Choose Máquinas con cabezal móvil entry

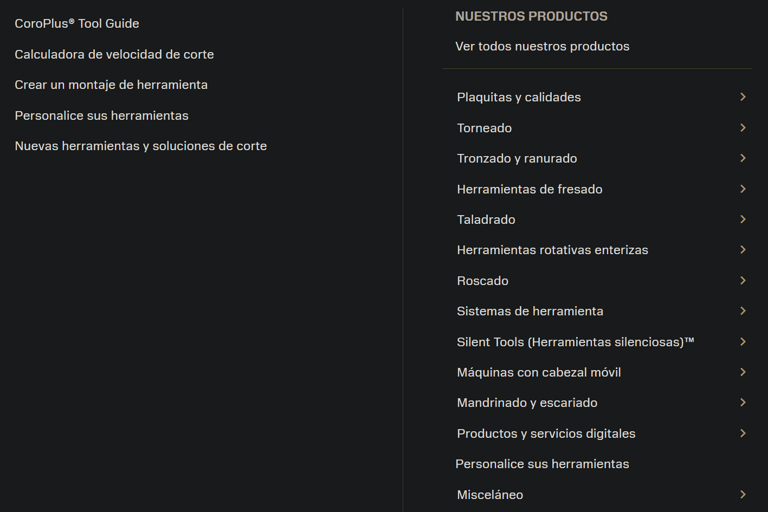pyautogui.click(x=539, y=372)
